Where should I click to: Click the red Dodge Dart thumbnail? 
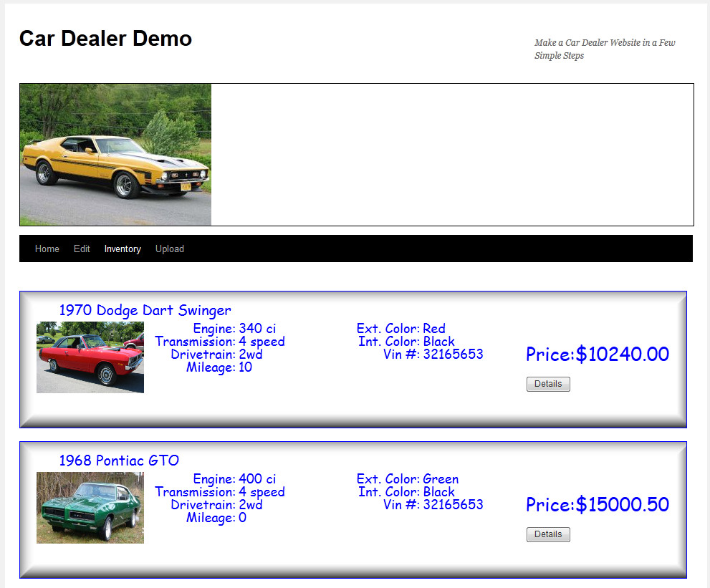click(90, 357)
